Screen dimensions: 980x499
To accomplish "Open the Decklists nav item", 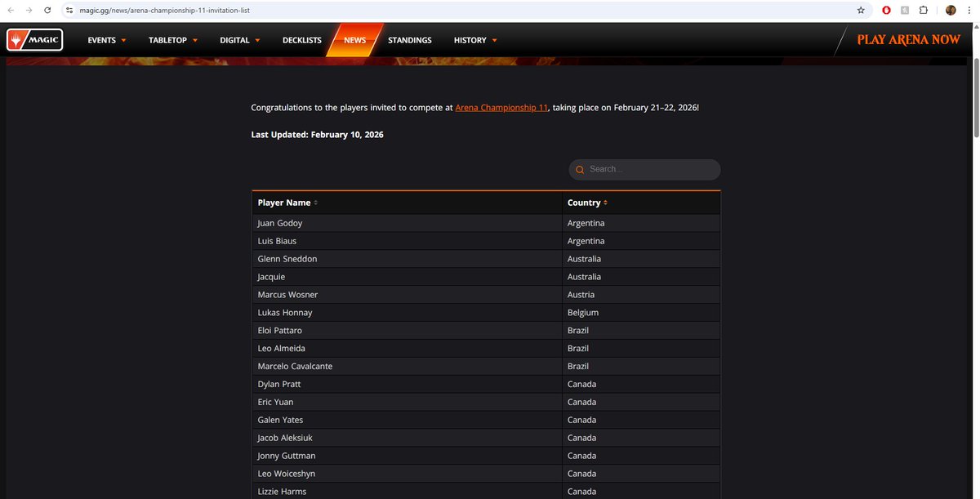I will point(302,40).
